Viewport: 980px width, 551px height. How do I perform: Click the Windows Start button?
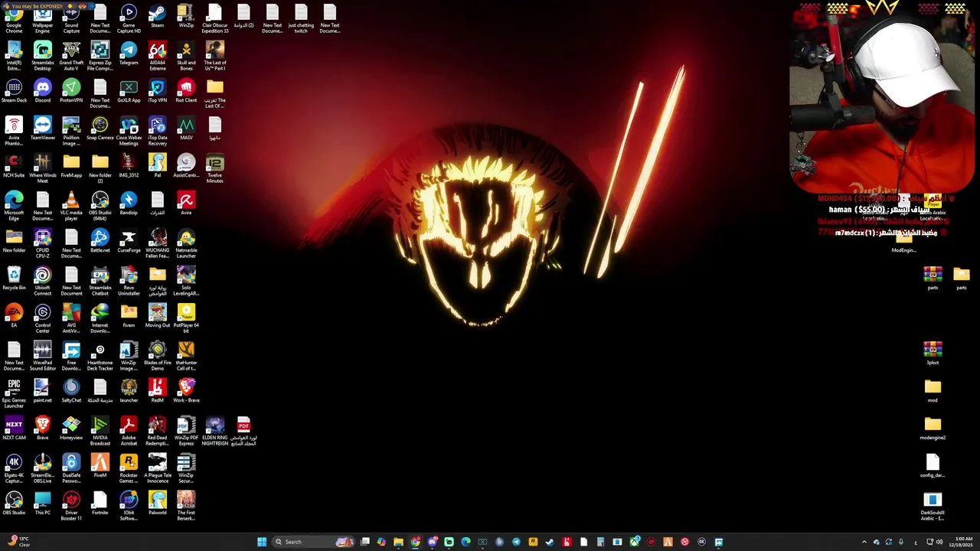coord(262,542)
